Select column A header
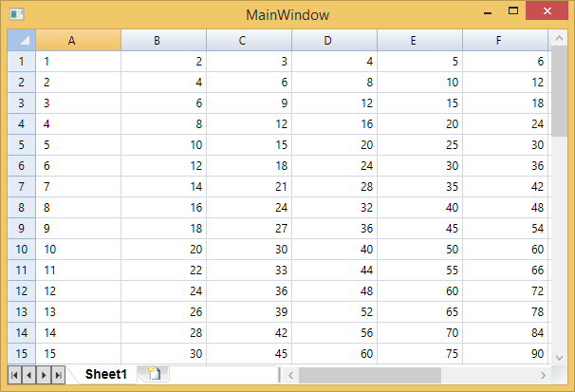The height and width of the screenshot is (392, 575). coord(78,40)
